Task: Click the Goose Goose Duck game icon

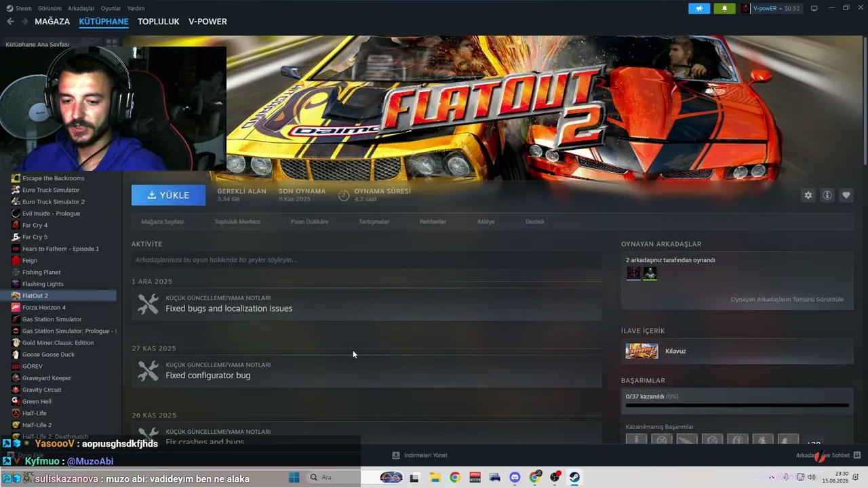Action: coord(16,354)
